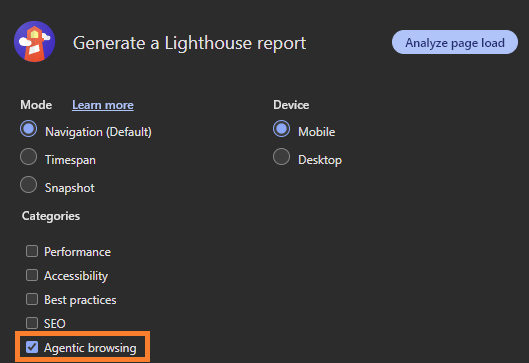The width and height of the screenshot is (529, 363).
Task: Choose the Timespan mode radio button
Action: click(x=28, y=157)
